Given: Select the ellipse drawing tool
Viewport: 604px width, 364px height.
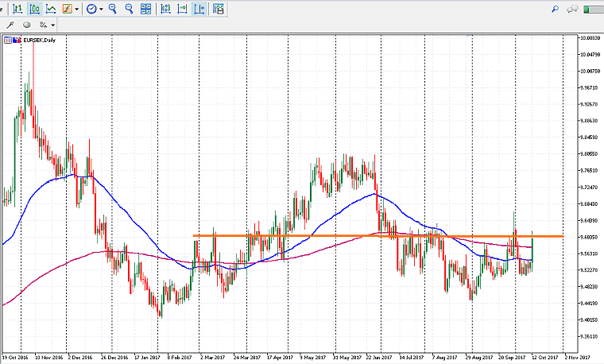Looking at the screenshot, I should (x=29, y=25).
